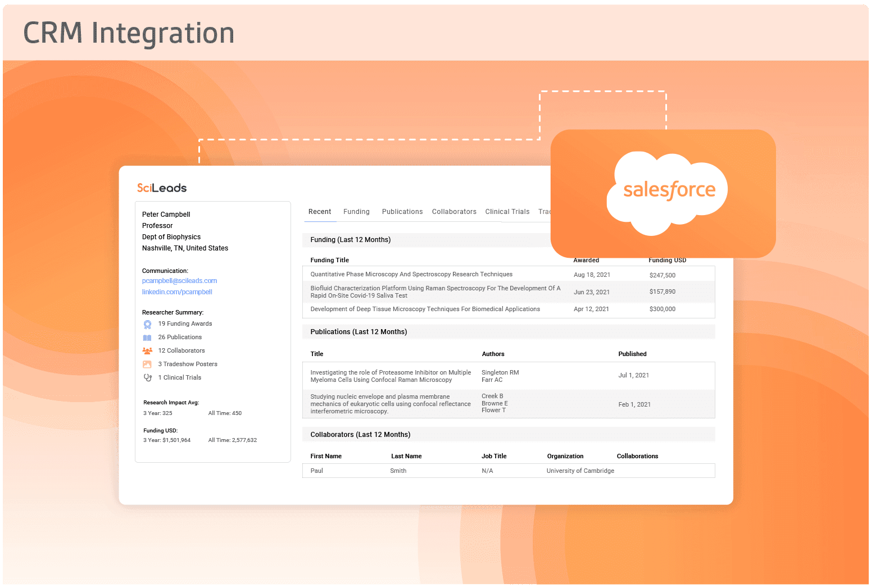Click the Apr 12, 2021 awarded date

click(591, 309)
